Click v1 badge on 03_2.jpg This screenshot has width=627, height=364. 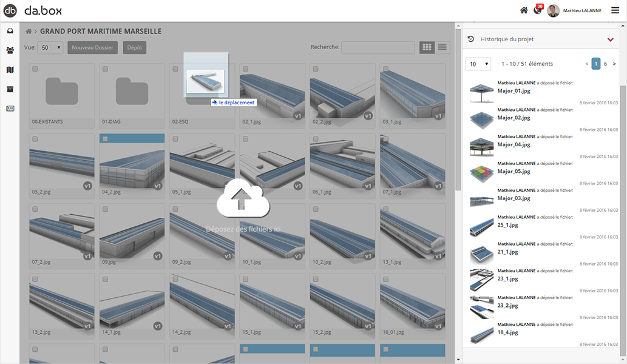pyautogui.click(x=87, y=186)
